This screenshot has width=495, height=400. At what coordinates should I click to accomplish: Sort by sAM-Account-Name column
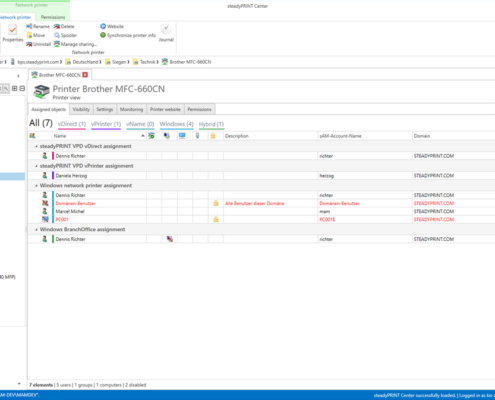365,136
